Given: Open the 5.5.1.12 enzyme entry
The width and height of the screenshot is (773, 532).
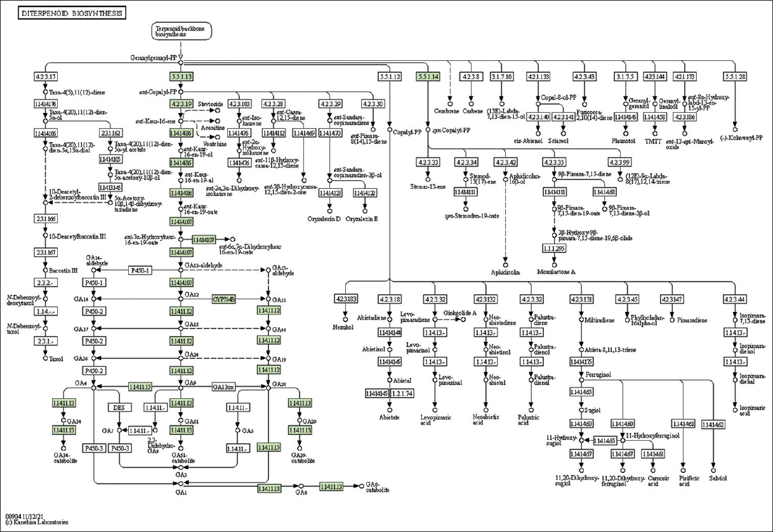Looking at the screenshot, I should (x=390, y=77).
